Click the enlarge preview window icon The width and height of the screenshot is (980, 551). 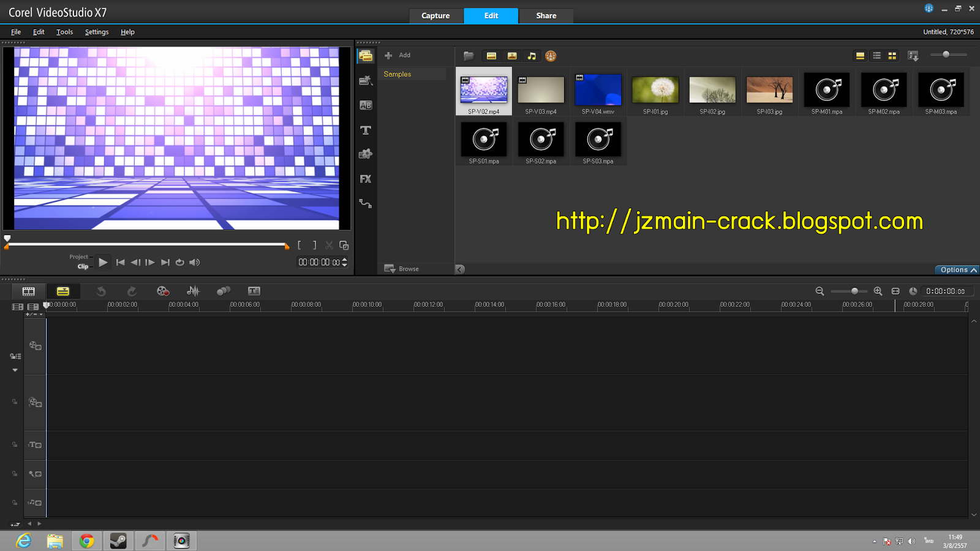click(344, 246)
